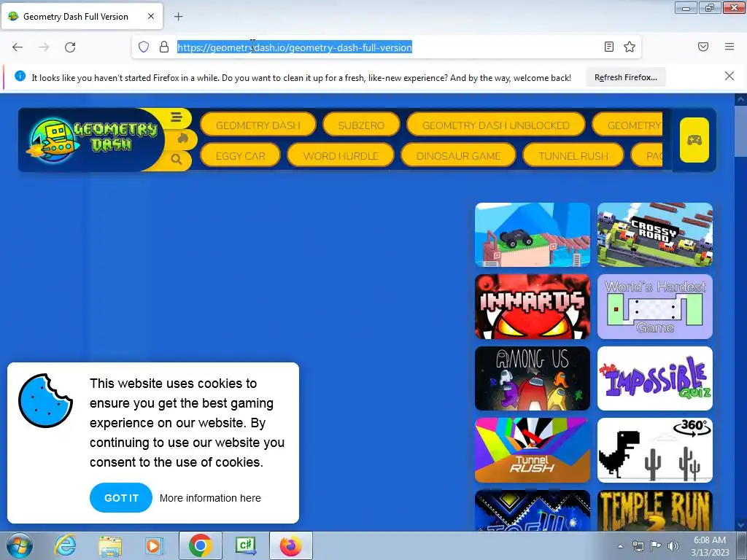The image size is (747, 560).
Task: Click the yellow gamepad controller button
Action: pos(694,140)
